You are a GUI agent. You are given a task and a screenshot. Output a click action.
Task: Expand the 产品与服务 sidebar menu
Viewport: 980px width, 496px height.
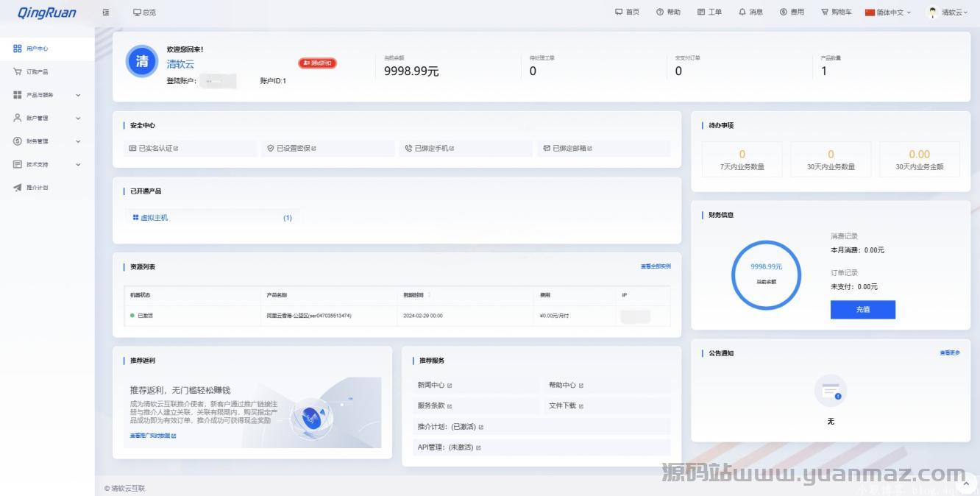[x=47, y=95]
